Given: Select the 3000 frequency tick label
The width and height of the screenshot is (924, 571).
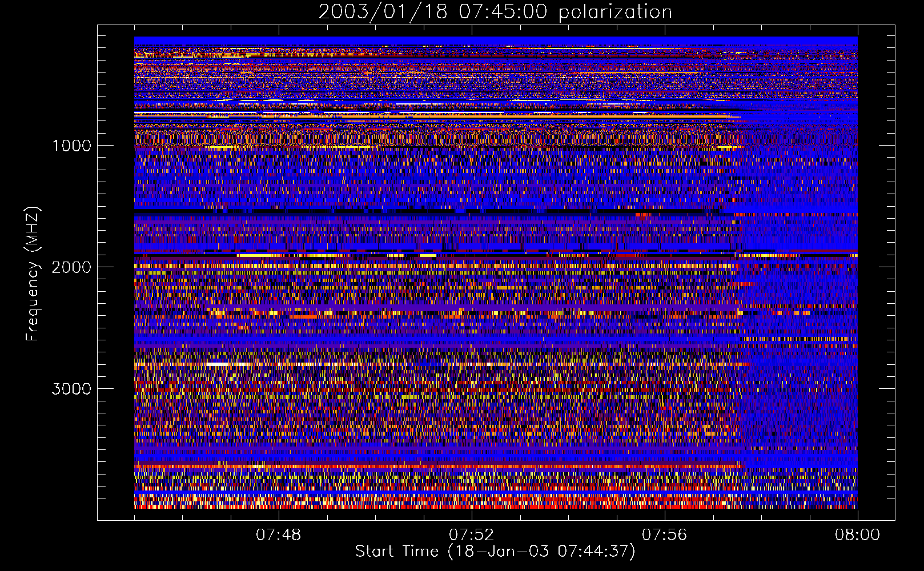Looking at the screenshot, I should pyautogui.click(x=71, y=389).
